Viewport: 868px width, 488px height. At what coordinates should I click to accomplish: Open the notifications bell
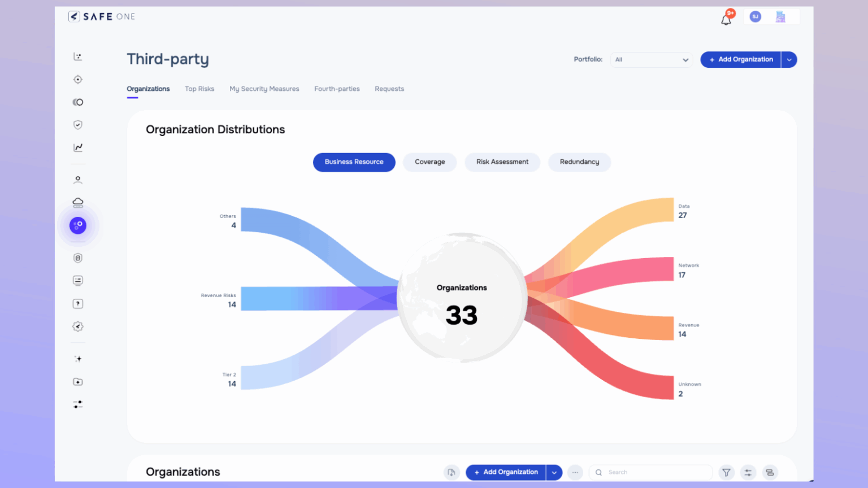coord(726,19)
